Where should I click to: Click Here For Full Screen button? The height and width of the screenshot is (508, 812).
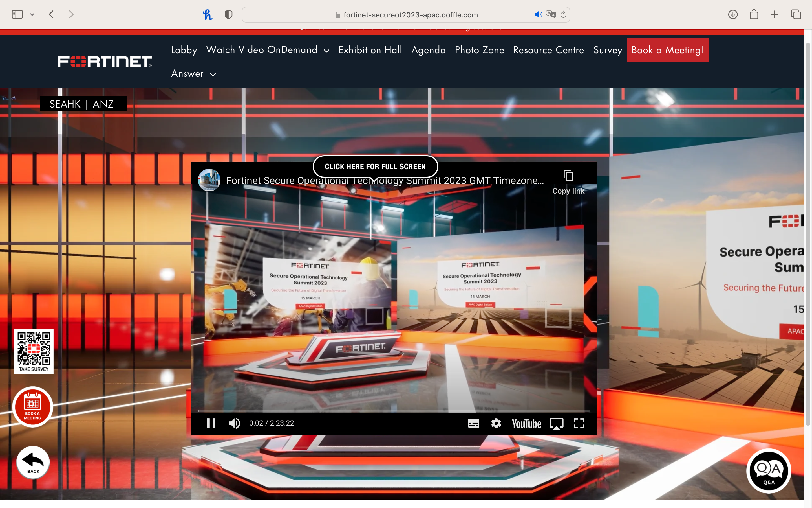coord(375,166)
